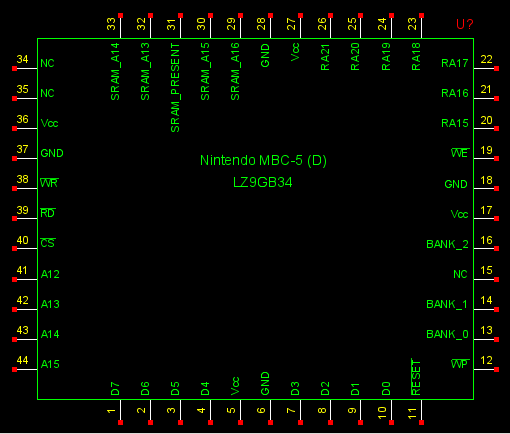
Task: Select pin number 40
Action: pyautogui.click(x=22, y=240)
